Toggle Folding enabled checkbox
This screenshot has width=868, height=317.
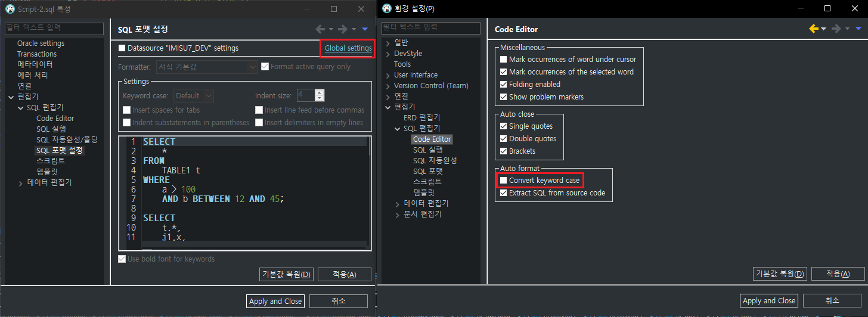pos(504,85)
